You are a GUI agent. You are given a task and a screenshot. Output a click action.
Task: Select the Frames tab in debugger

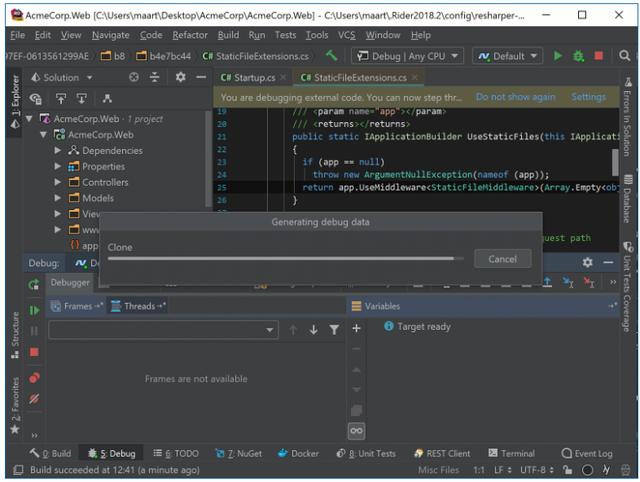77,306
